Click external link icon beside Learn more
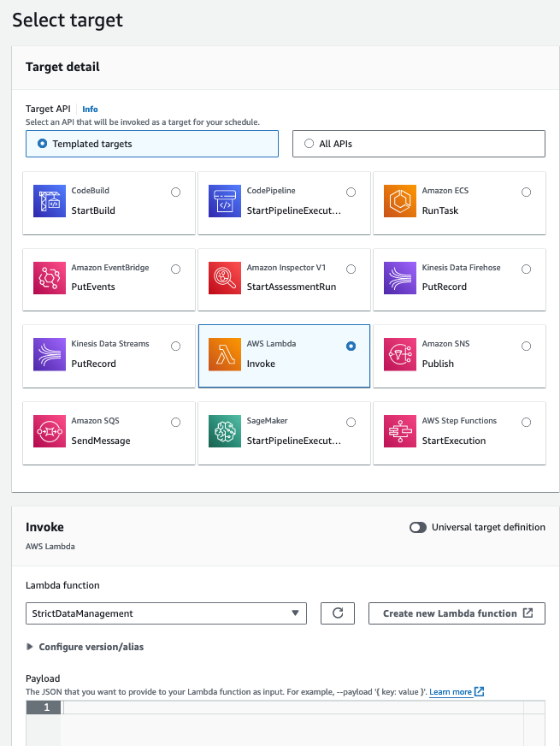This screenshot has width=560, height=746. [479, 692]
